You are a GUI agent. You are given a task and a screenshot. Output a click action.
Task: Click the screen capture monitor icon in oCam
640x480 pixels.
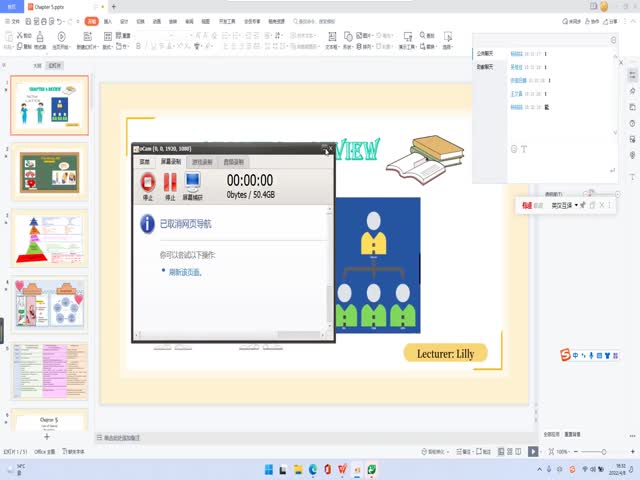(x=193, y=183)
